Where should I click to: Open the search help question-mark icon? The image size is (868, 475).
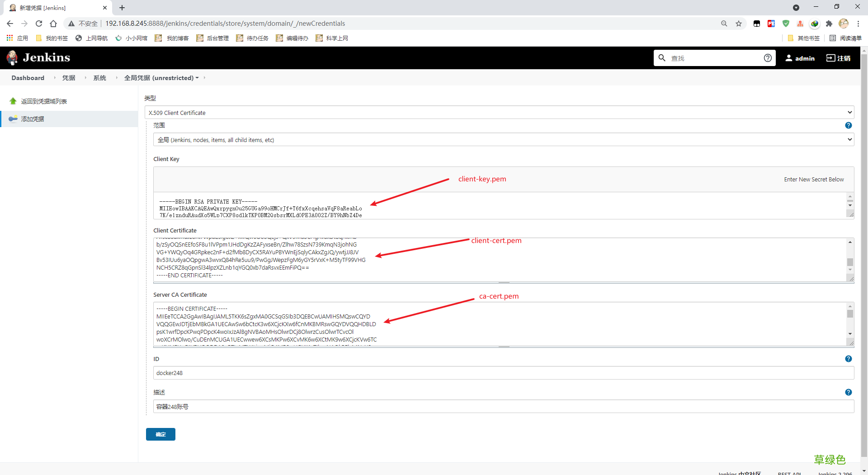(768, 58)
